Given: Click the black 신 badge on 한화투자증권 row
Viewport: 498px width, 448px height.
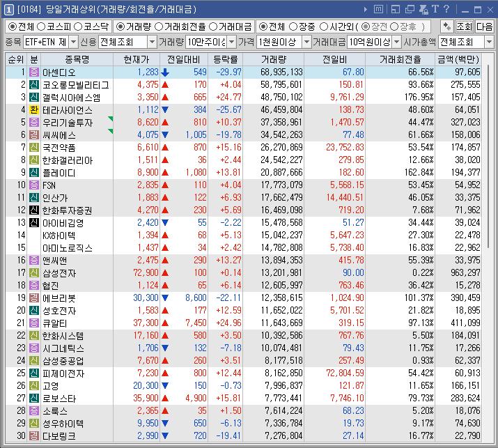Looking at the screenshot, I should click(x=34, y=210).
